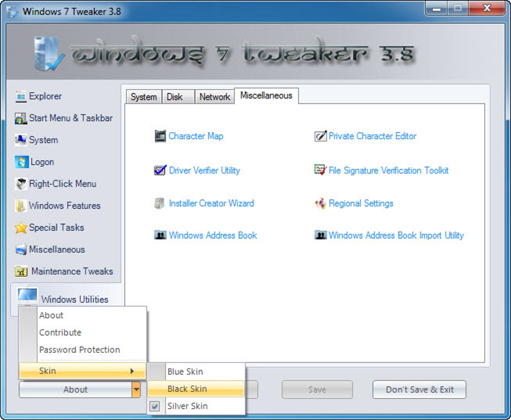Toggle the Silver Skin checkmark

[x=155, y=406]
